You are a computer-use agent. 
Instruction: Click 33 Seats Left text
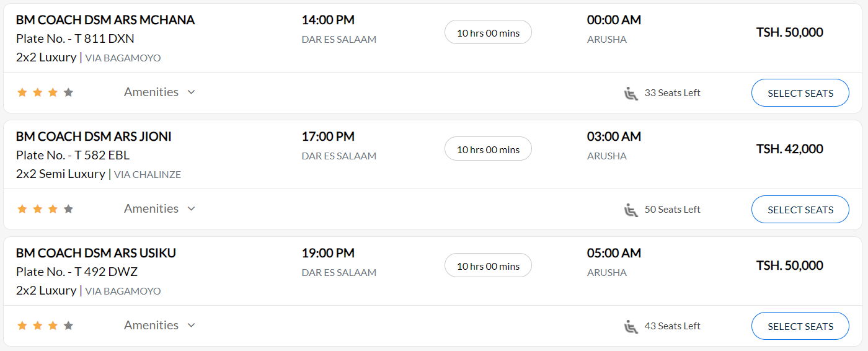(673, 93)
